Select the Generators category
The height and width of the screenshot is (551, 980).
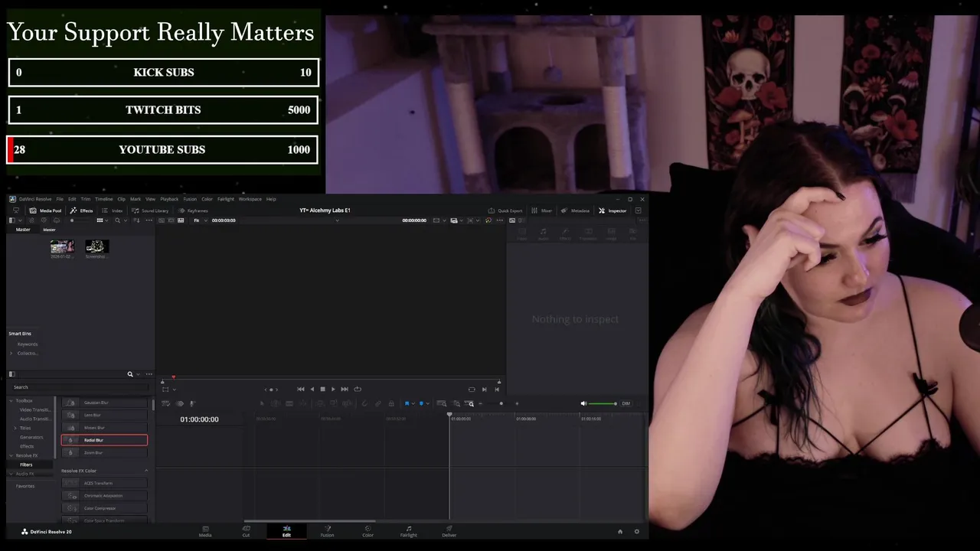[31, 437]
